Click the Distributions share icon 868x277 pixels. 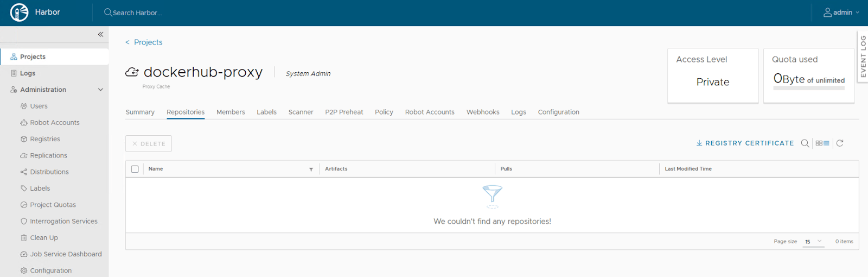point(24,172)
